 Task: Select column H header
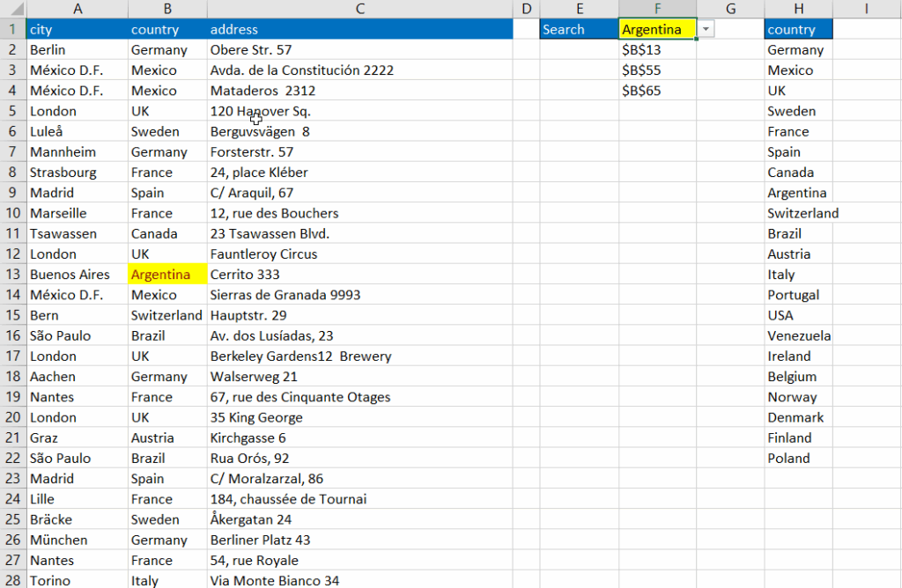798,9
